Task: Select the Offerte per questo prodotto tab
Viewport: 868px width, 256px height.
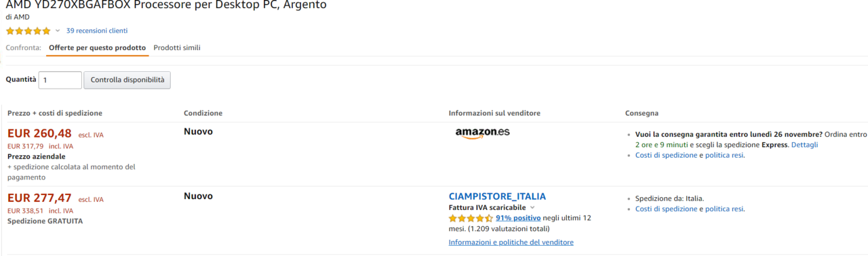Action: (97, 47)
